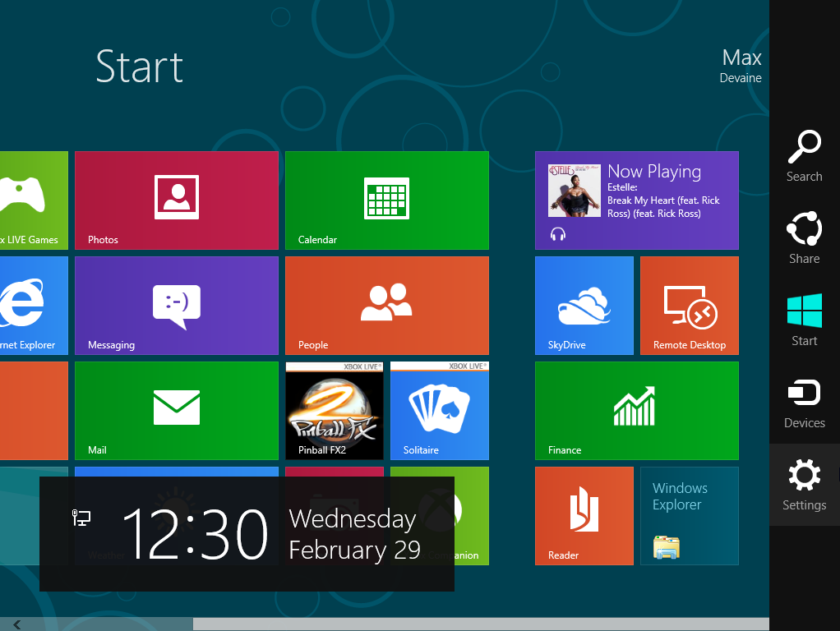Click the headphones icon on Now Playing
840x631 pixels.
(x=558, y=234)
